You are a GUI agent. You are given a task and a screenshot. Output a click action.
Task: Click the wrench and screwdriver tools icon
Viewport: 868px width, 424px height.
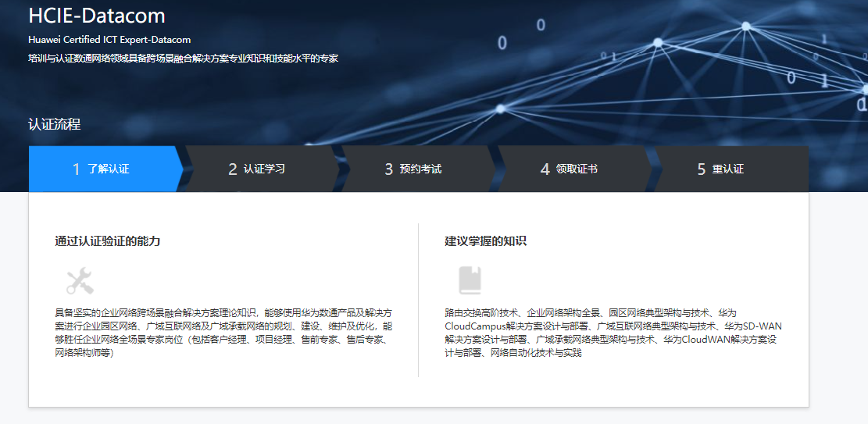80,280
